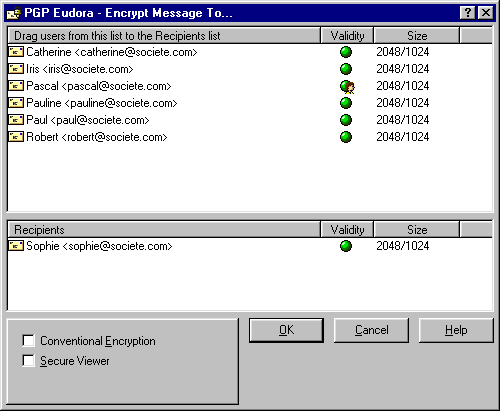Toggle the Secure Viewer checkbox
500x411 pixels.
(x=28, y=361)
